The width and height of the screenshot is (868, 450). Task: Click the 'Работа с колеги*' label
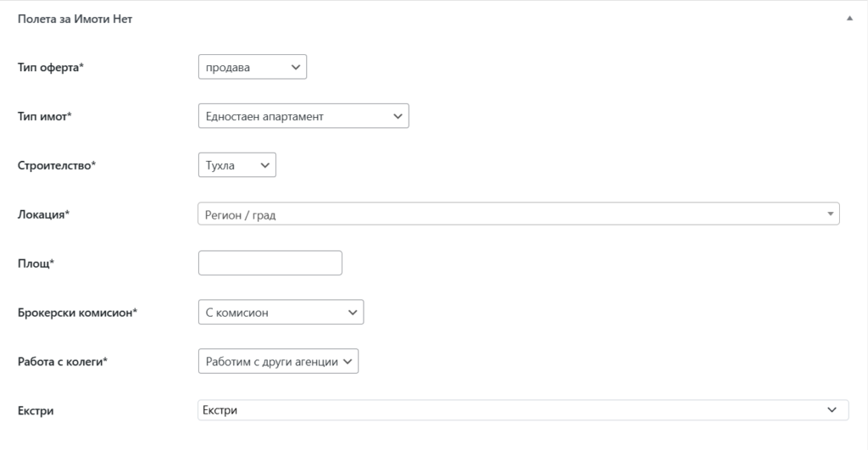pos(68,362)
